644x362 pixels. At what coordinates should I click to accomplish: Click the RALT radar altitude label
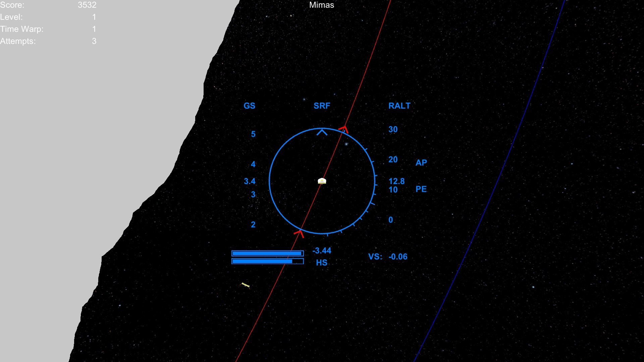(399, 106)
